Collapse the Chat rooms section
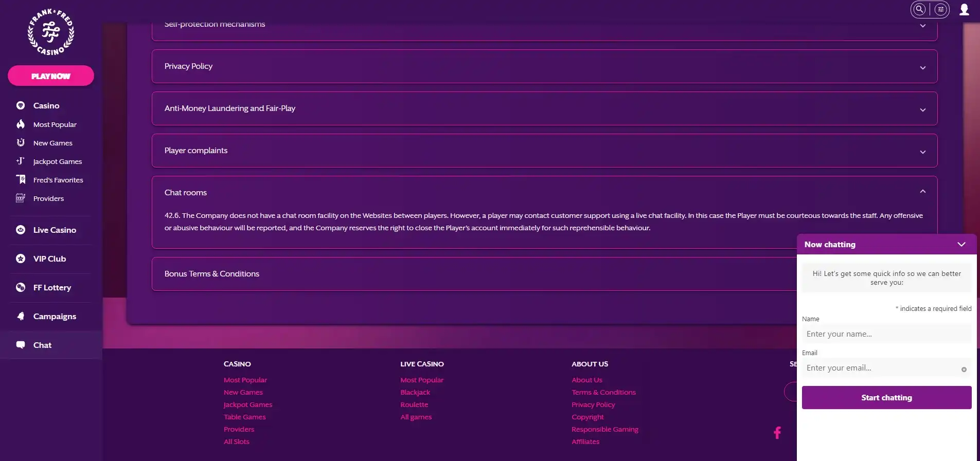Image resolution: width=980 pixels, height=461 pixels. pyautogui.click(x=922, y=192)
